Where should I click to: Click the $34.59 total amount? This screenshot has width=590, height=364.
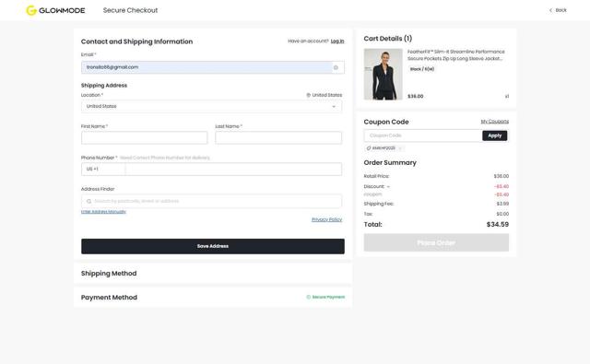[498, 225]
